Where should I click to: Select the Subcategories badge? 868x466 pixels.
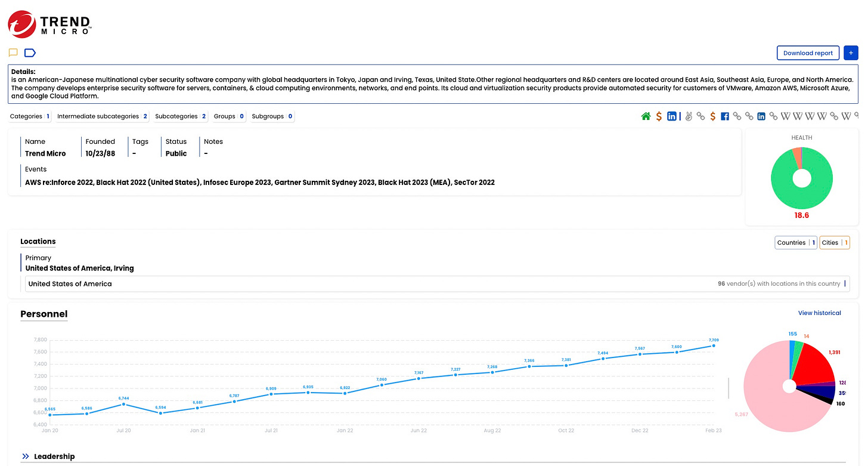pos(181,116)
